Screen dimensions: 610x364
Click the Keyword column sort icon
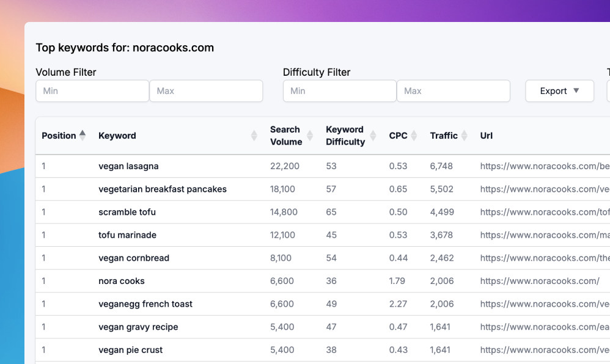(254, 136)
